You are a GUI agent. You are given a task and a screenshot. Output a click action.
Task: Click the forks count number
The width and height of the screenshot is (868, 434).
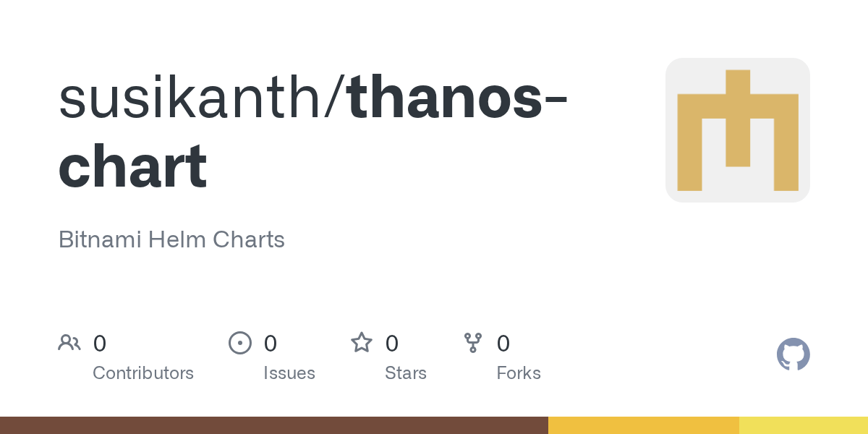point(503,344)
